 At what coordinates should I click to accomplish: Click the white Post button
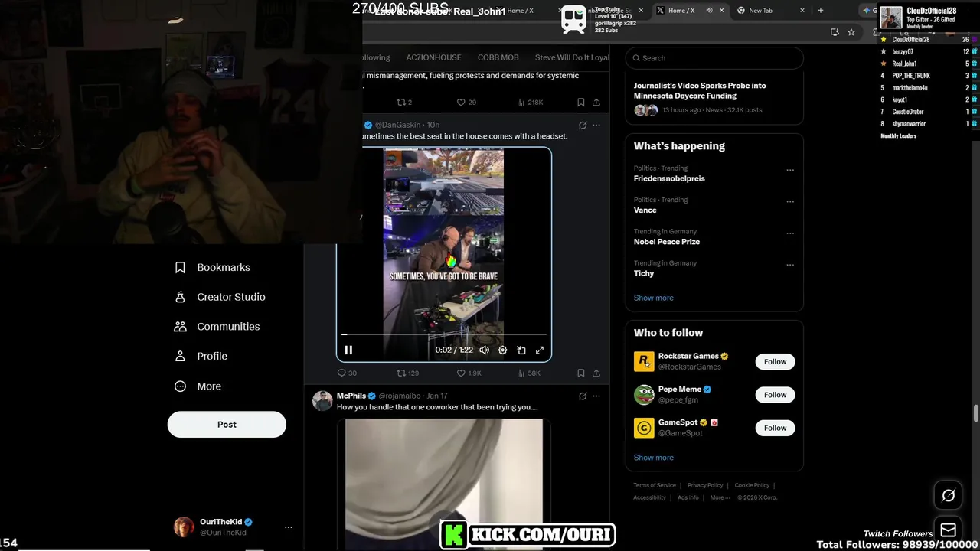click(x=227, y=424)
